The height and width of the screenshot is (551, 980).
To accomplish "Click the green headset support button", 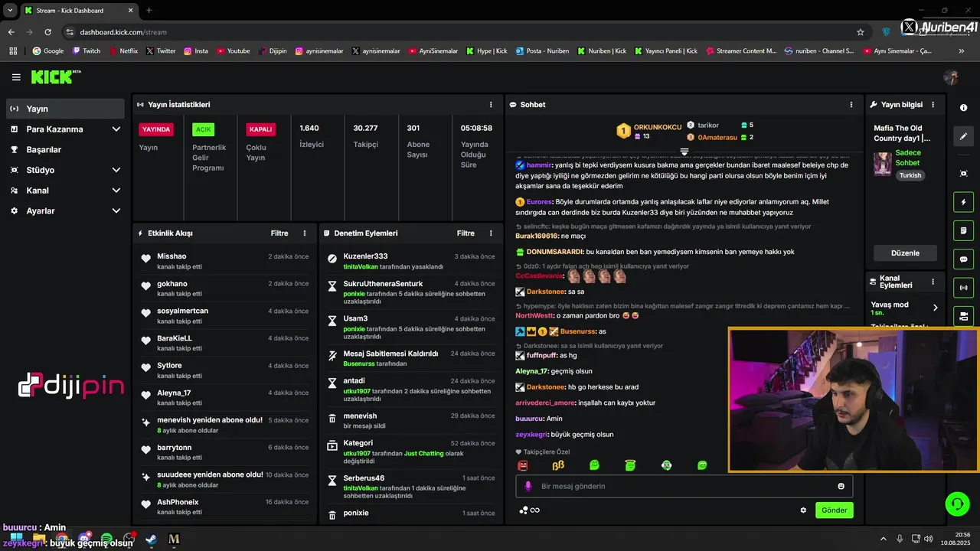I will [957, 504].
